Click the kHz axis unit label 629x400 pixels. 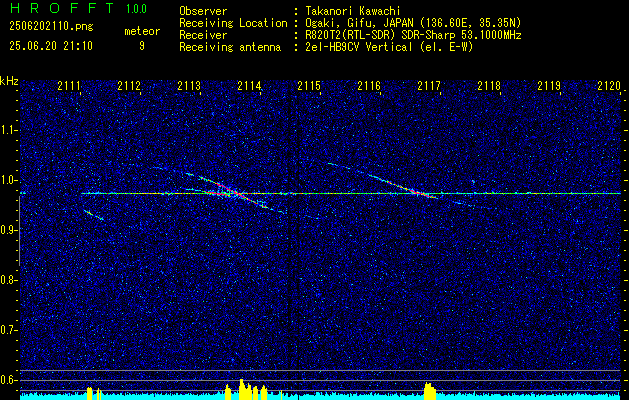click(9, 81)
